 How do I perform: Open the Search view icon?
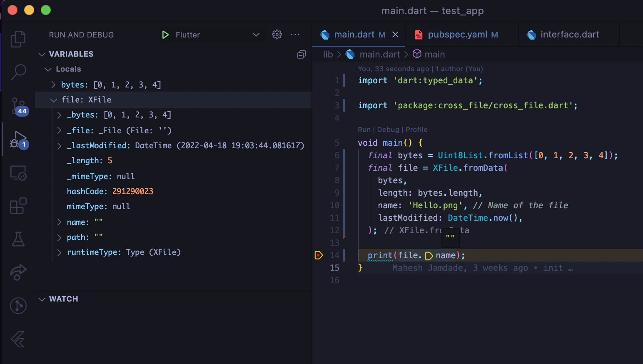coord(18,72)
